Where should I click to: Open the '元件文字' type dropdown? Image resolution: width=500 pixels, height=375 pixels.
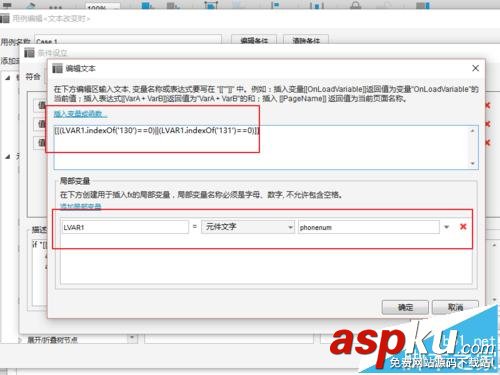(x=248, y=227)
